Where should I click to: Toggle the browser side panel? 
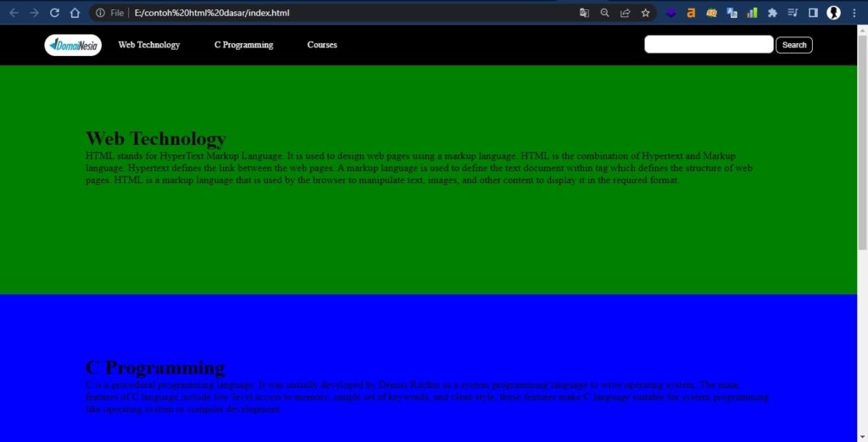813,13
